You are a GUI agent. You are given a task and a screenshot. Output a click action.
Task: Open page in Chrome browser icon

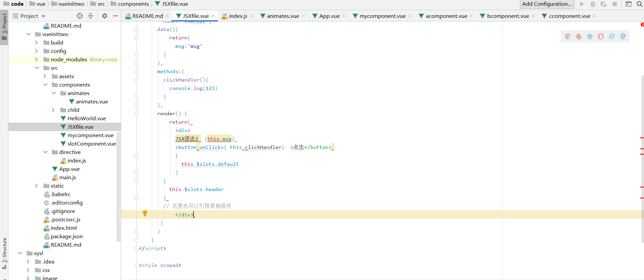568,36
